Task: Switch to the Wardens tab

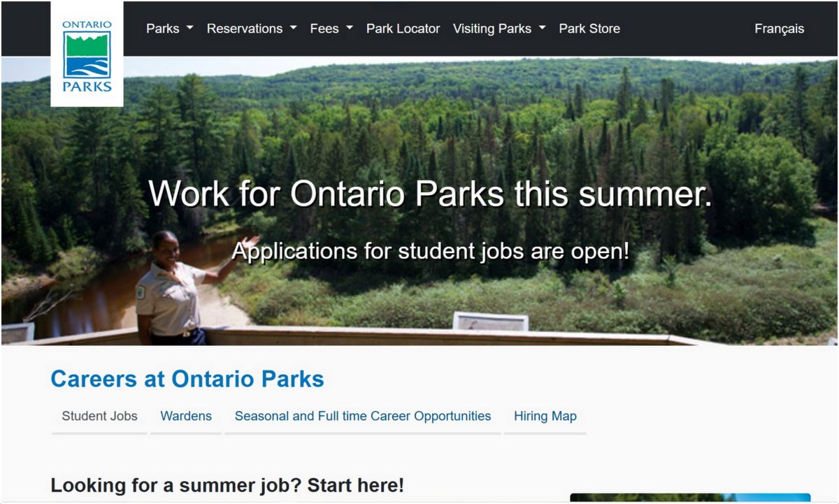Action: pos(186,417)
